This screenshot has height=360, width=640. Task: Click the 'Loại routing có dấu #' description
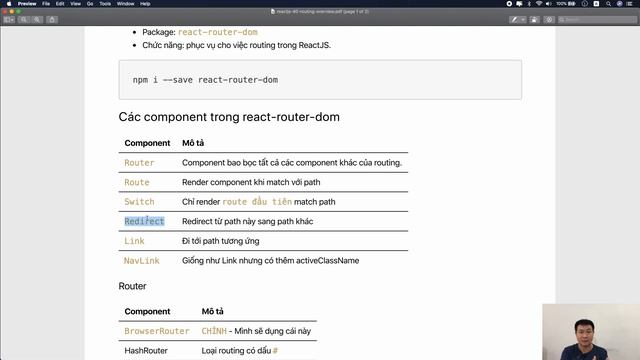point(240,351)
